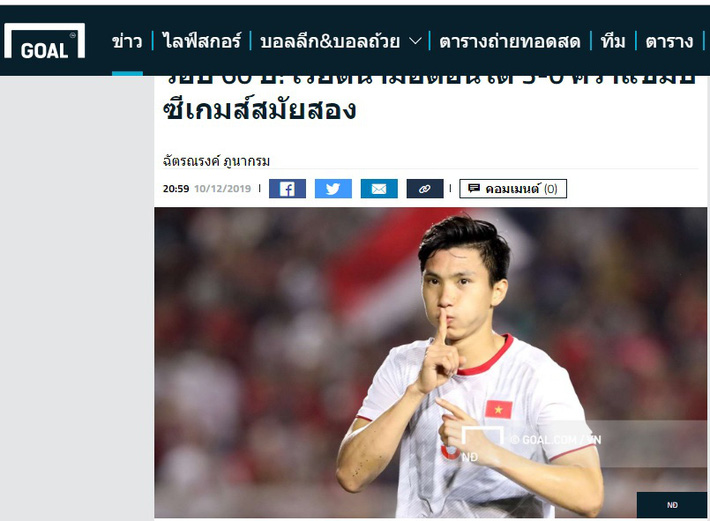Viewport: 710px width, 521px height.
Task: Open the บอลลีก&บอลถ้วย menu
Action: (x=330, y=42)
